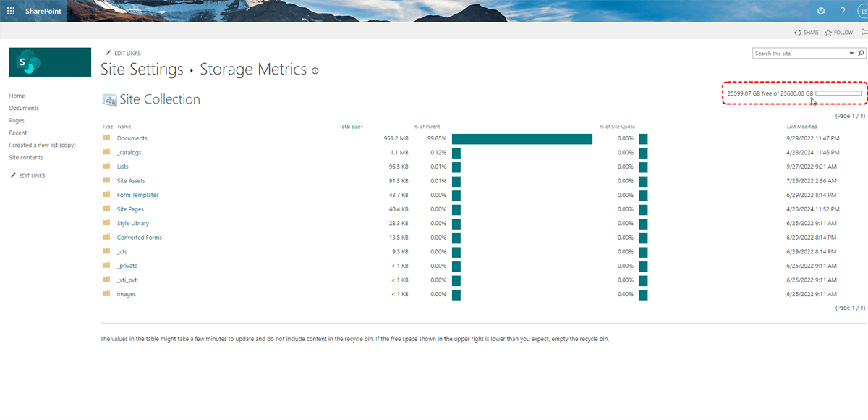Click the info icon beside Storage Metrics
The image size is (868, 420).
[315, 71]
